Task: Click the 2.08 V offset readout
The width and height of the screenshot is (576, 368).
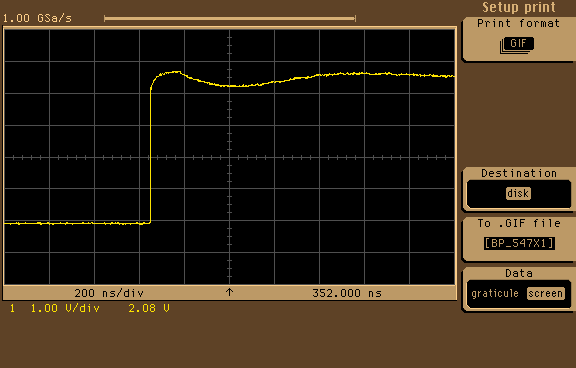Action: click(x=149, y=308)
